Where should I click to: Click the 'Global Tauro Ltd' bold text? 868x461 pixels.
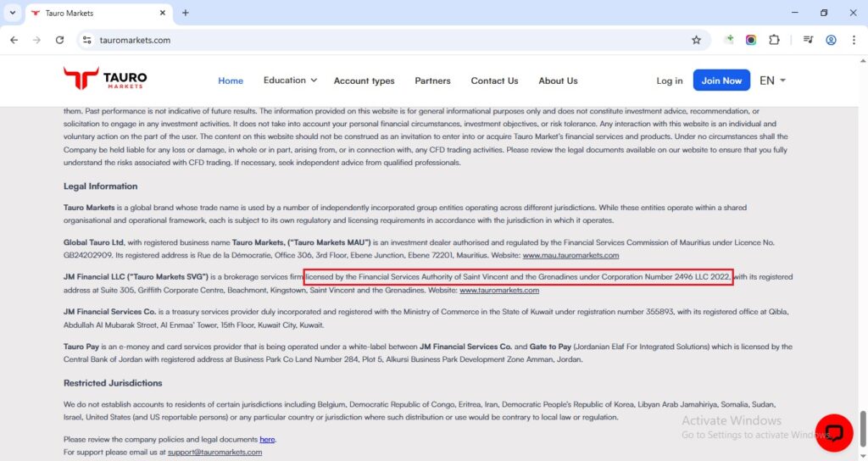coord(93,242)
